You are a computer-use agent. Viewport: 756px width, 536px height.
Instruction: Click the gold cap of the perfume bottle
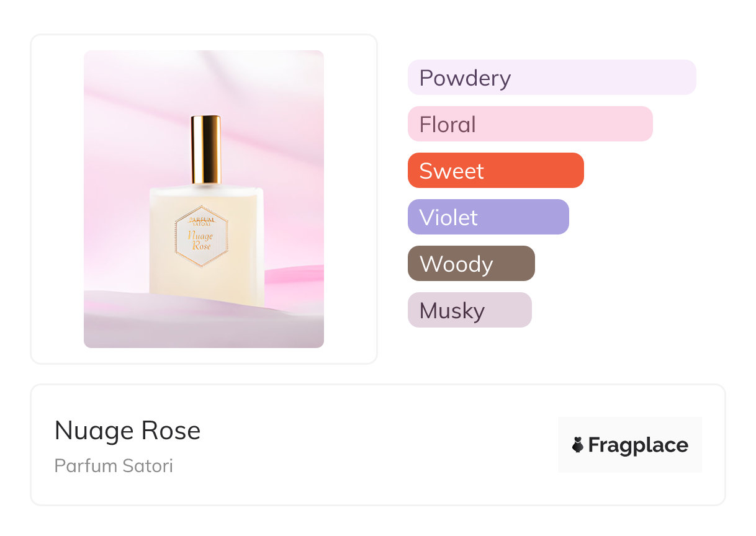(206, 149)
